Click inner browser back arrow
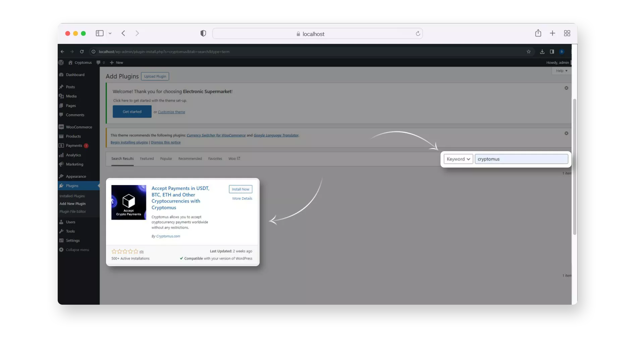Viewport: 644px width, 362px height. (x=62, y=52)
